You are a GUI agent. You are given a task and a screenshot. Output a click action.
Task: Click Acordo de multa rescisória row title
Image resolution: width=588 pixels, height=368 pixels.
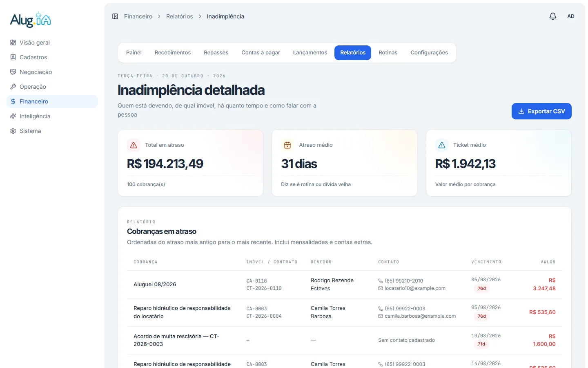click(176, 340)
